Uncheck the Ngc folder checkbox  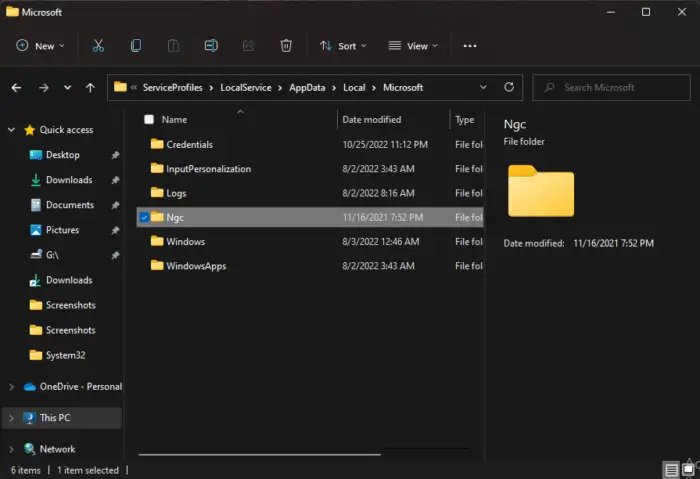click(144, 217)
